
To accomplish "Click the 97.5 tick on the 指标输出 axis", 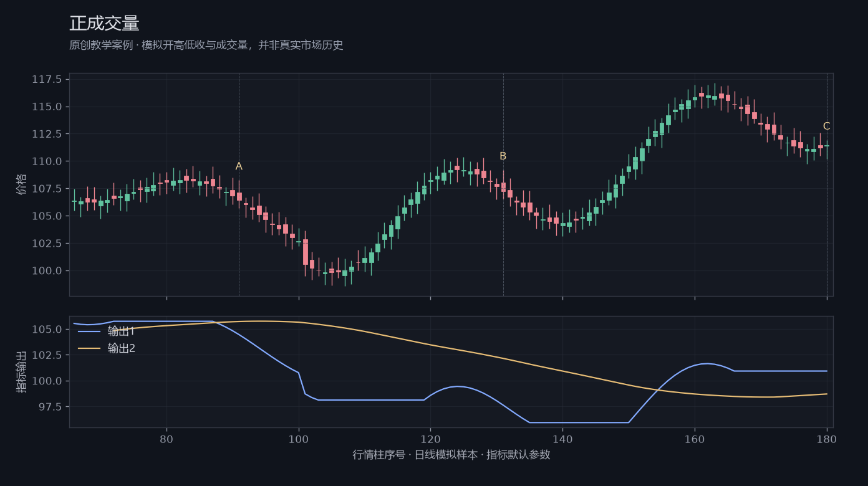I will 50,407.
